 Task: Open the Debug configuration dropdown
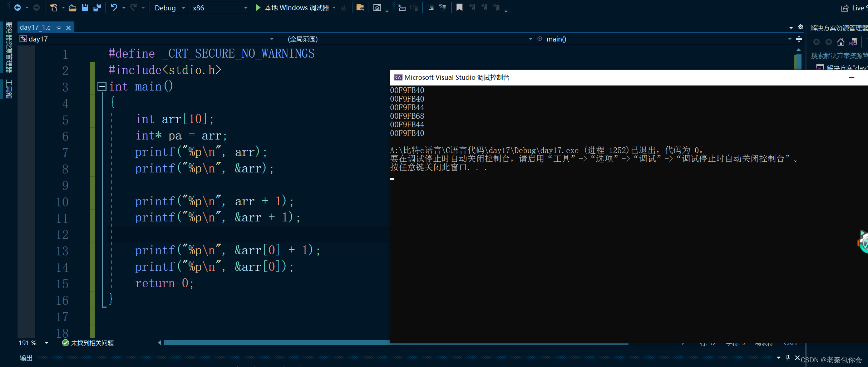pyautogui.click(x=169, y=8)
